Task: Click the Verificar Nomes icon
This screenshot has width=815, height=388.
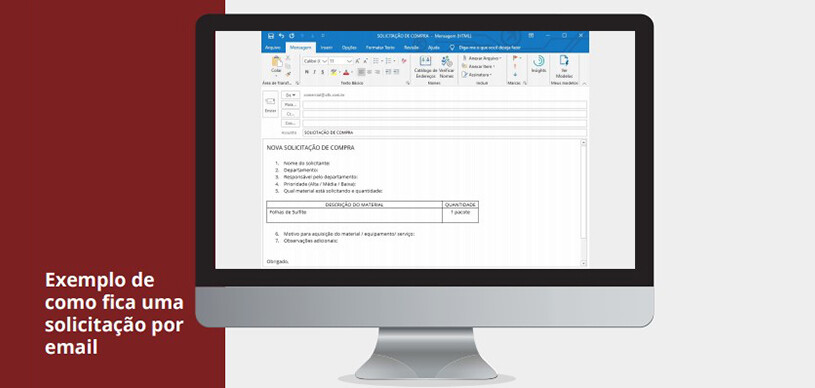Action: click(x=446, y=67)
